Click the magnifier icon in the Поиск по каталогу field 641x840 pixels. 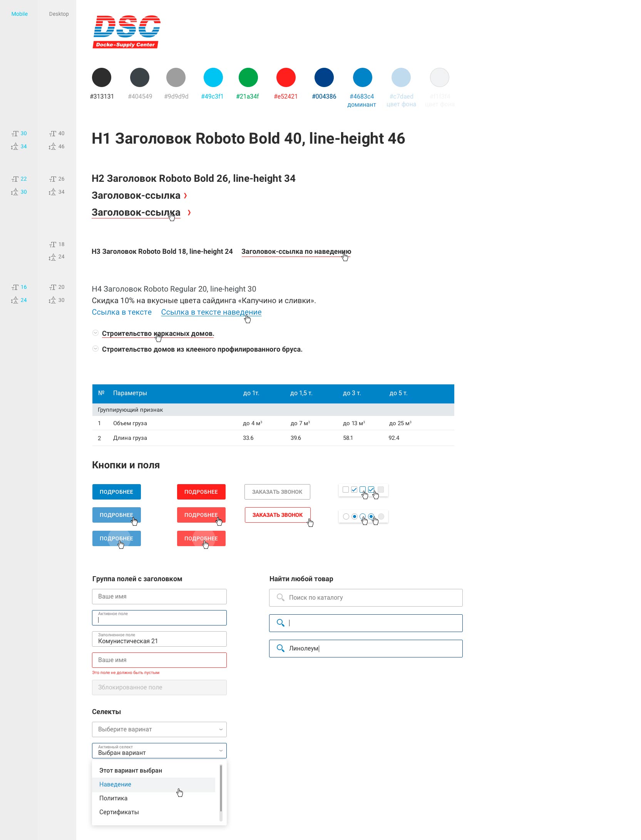tap(281, 597)
